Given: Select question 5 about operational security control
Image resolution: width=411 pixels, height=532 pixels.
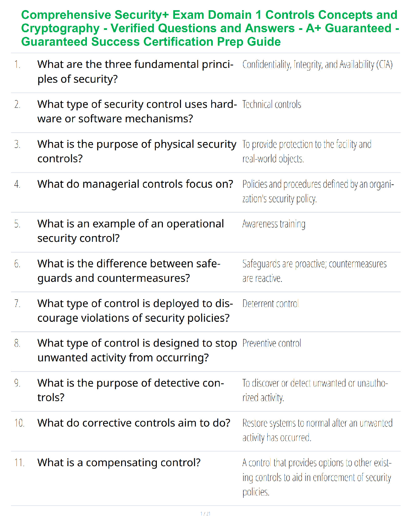Looking at the screenshot, I should coord(131,231).
